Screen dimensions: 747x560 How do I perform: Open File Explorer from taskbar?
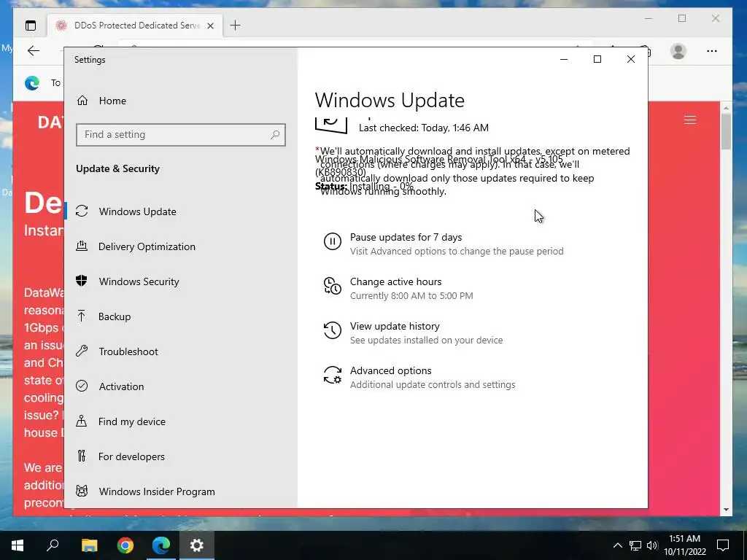(89, 545)
